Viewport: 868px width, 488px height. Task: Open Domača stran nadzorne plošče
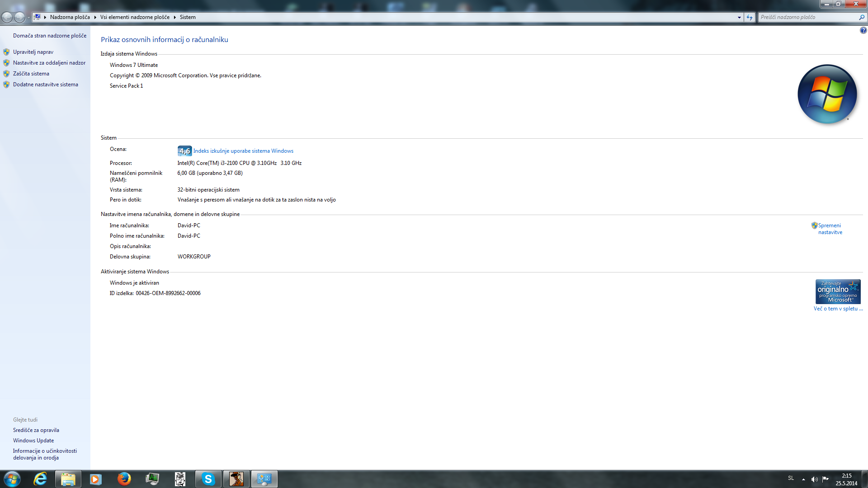tap(50, 36)
